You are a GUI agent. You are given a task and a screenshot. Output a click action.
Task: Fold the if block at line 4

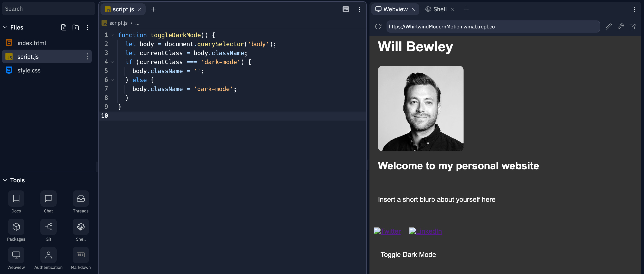[112, 62]
